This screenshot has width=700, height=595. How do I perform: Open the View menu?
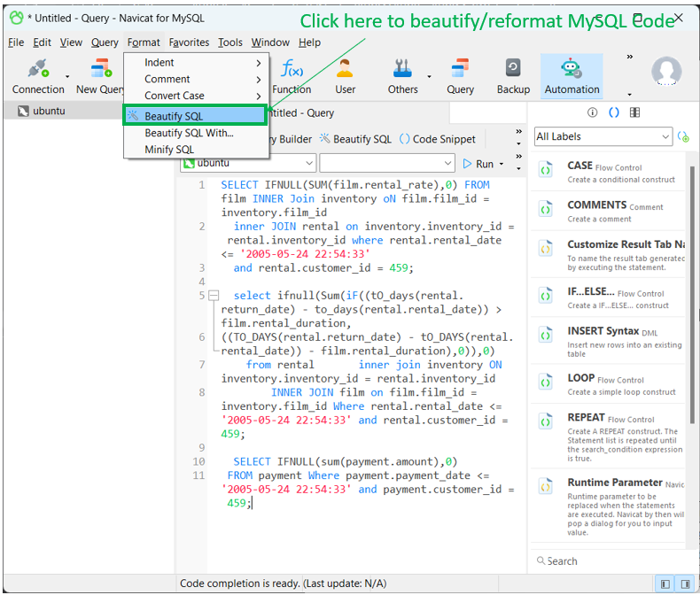point(71,42)
